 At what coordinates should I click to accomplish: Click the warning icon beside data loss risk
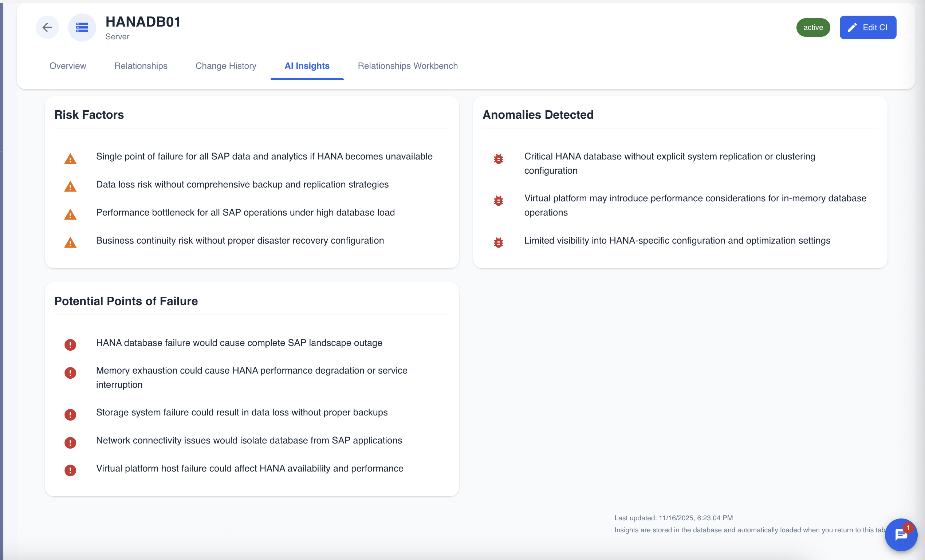coord(70,186)
